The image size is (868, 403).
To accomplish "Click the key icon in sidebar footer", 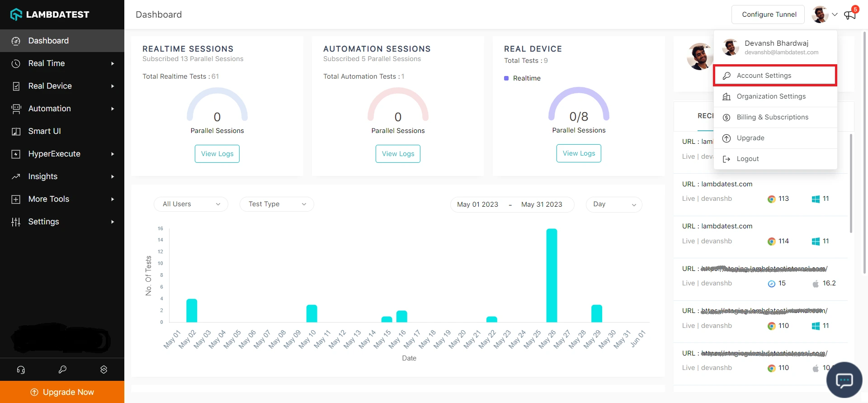I will pyautogui.click(x=62, y=370).
